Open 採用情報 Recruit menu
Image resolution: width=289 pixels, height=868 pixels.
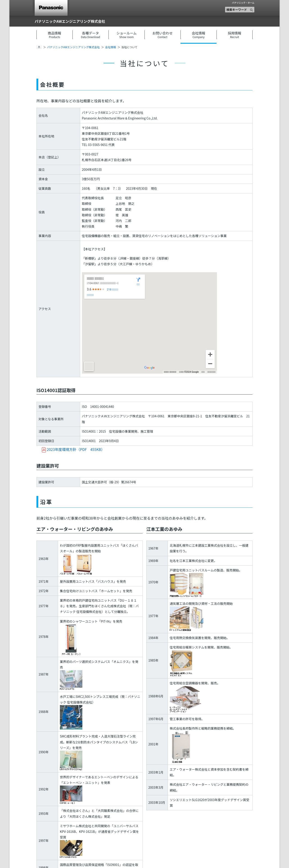tap(235, 35)
